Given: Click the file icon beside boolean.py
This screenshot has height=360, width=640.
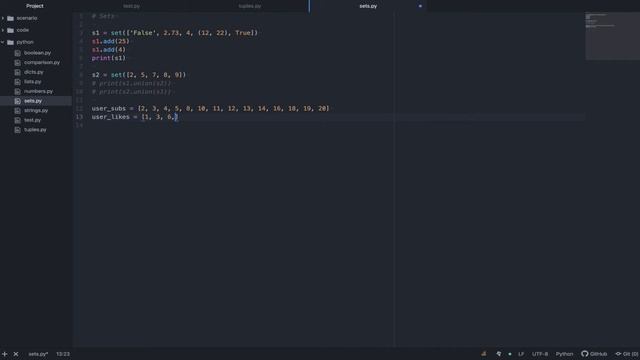Looking at the screenshot, I should [x=18, y=53].
